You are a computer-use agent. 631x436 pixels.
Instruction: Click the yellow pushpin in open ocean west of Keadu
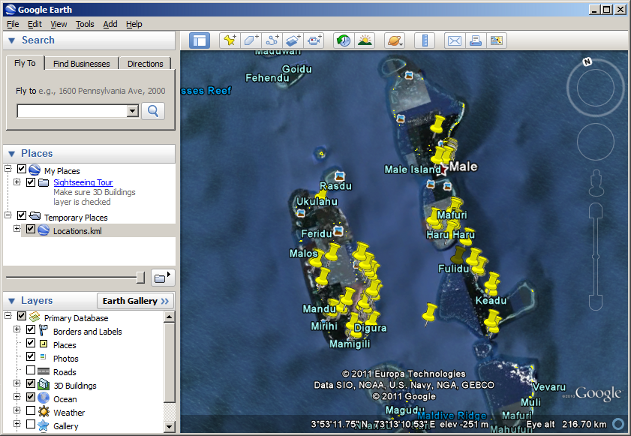pyautogui.click(x=429, y=313)
